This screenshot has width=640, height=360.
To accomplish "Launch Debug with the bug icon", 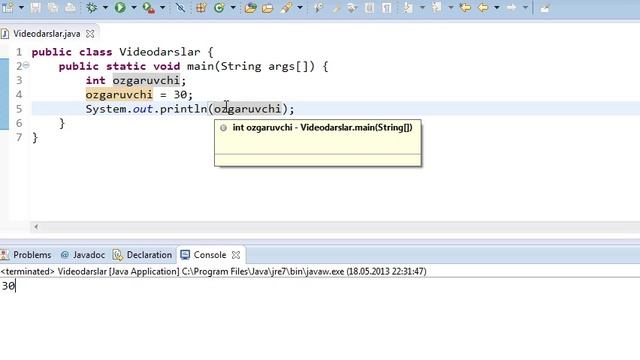I will coord(92,7).
